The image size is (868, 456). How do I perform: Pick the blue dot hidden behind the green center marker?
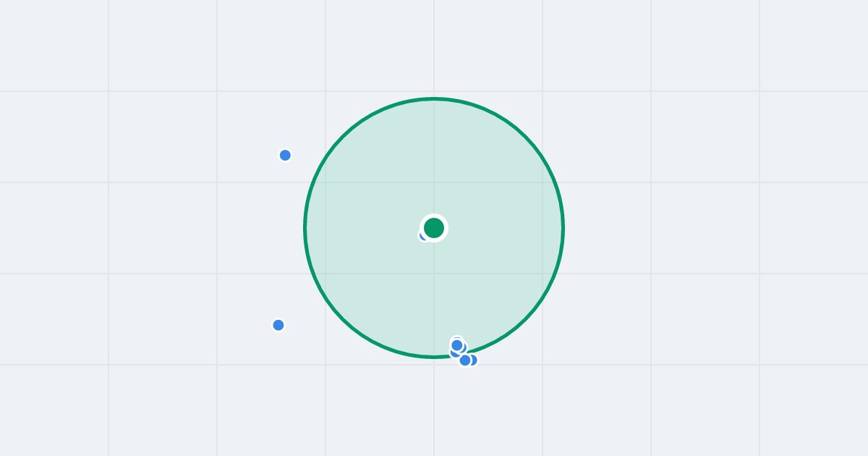[423, 235]
